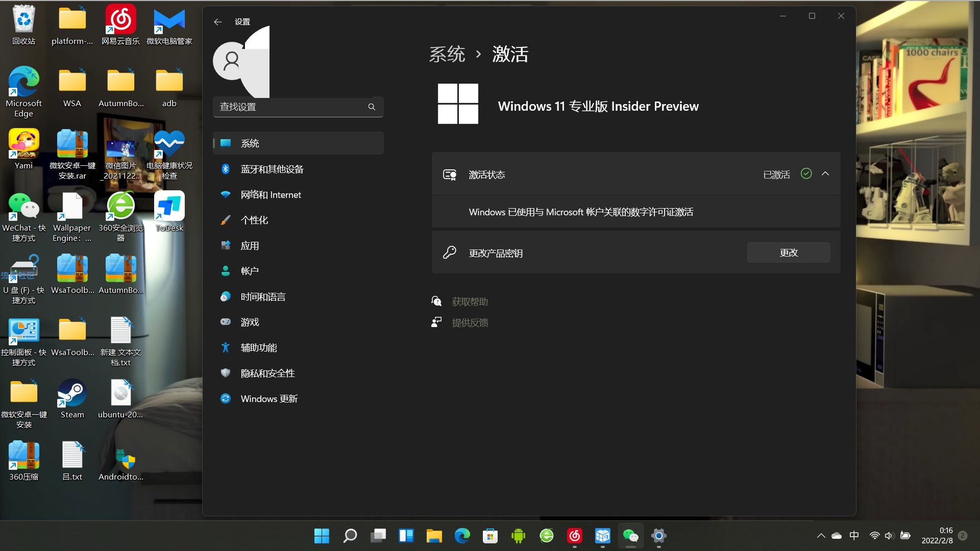Open 辅助功能 settings
980x551 pixels.
point(298,347)
